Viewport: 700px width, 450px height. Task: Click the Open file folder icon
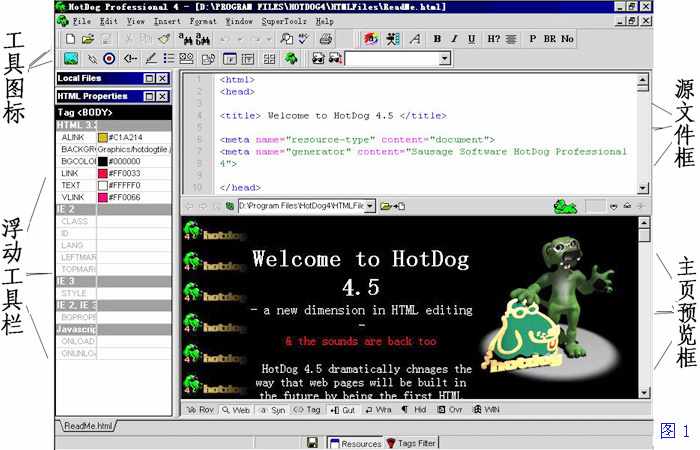[x=88, y=39]
